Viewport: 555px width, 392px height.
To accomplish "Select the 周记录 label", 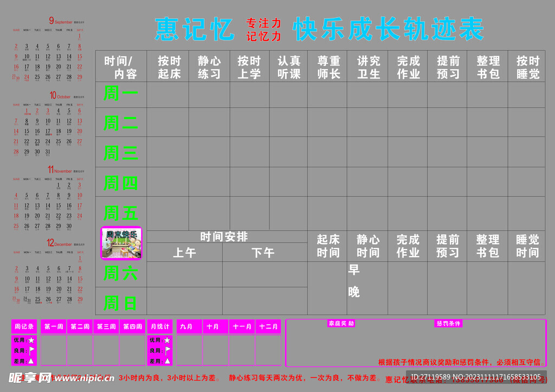I will pos(24,326).
